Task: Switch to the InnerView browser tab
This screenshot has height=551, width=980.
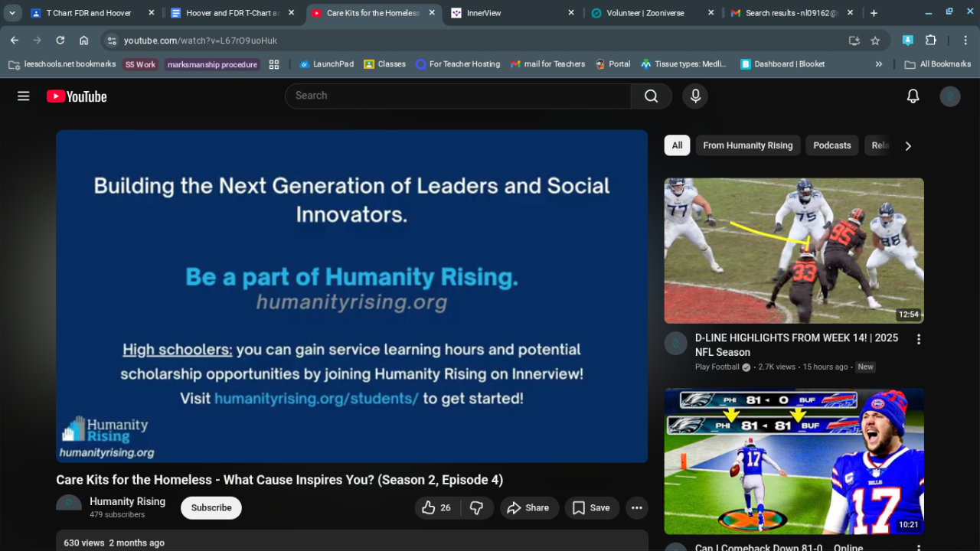Action: [x=505, y=13]
